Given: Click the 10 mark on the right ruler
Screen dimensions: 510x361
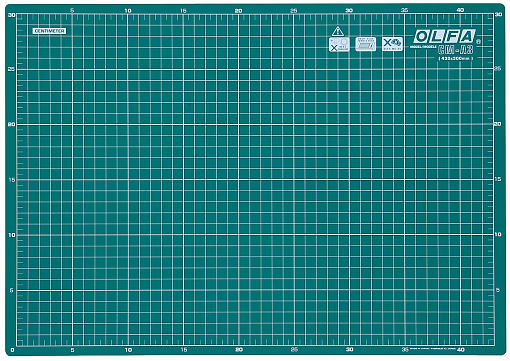Looking at the screenshot, I should coord(498,234).
